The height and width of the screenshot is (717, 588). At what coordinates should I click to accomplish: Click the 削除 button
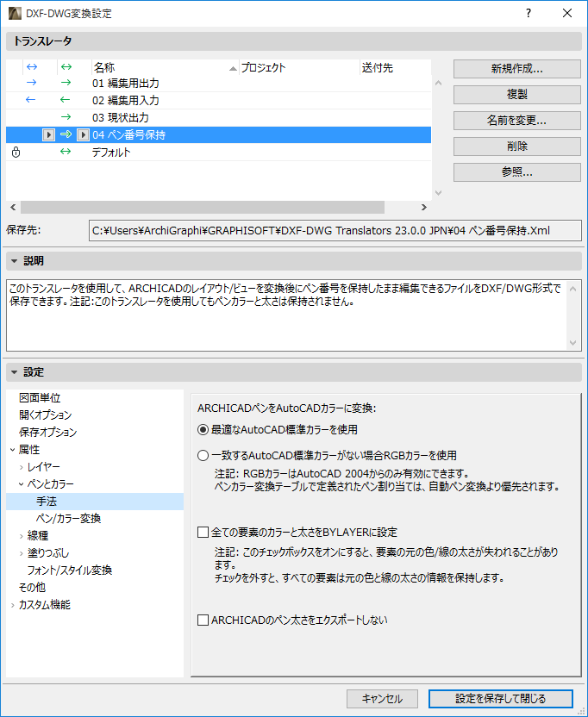point(516,146)
